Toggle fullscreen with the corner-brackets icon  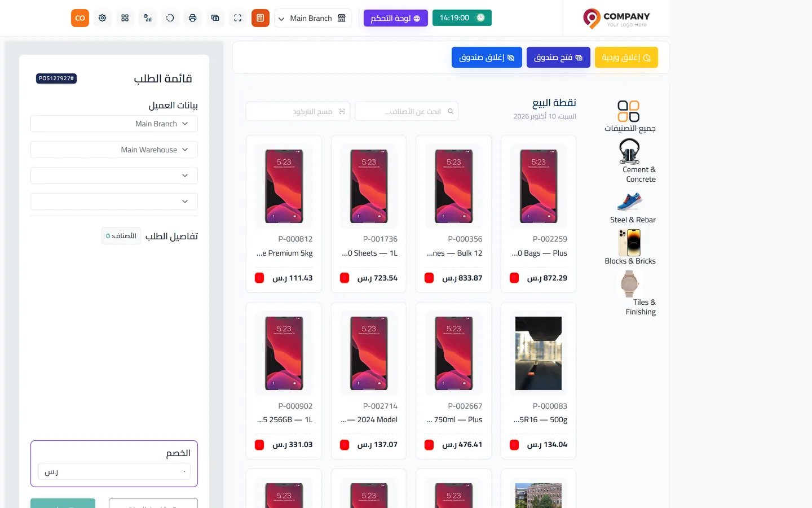238,18
